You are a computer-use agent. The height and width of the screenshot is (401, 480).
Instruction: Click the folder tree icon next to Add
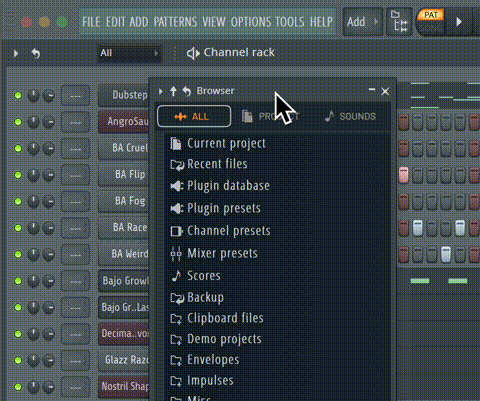coord(399,22)
